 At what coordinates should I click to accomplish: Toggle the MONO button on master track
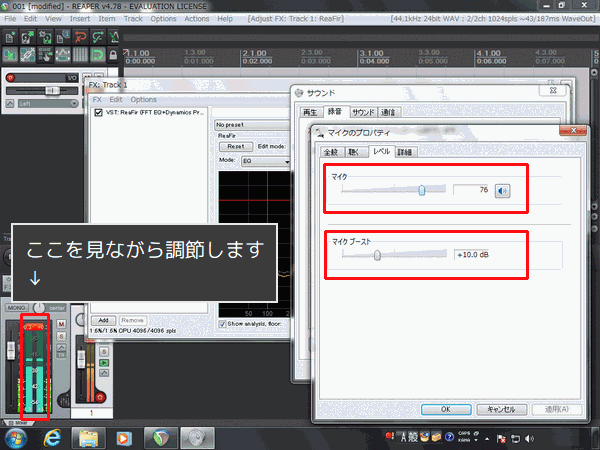[17, 307]
